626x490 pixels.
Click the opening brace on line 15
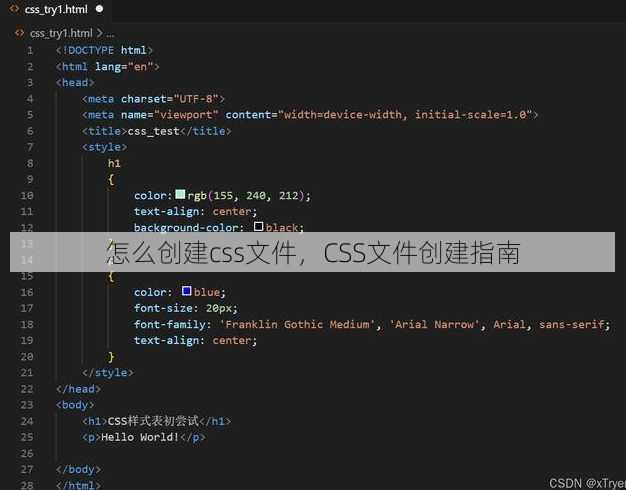pyautogui.click(x=111, y=276)
